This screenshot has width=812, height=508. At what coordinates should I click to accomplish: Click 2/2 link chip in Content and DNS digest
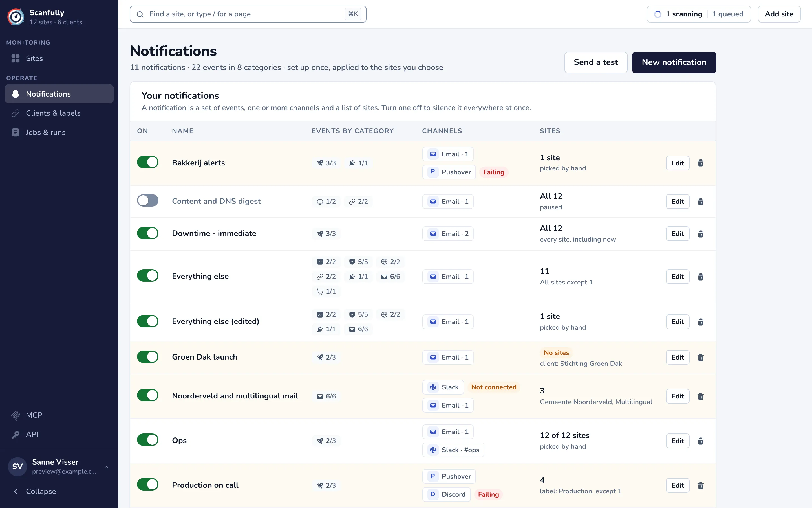(358, 201)
